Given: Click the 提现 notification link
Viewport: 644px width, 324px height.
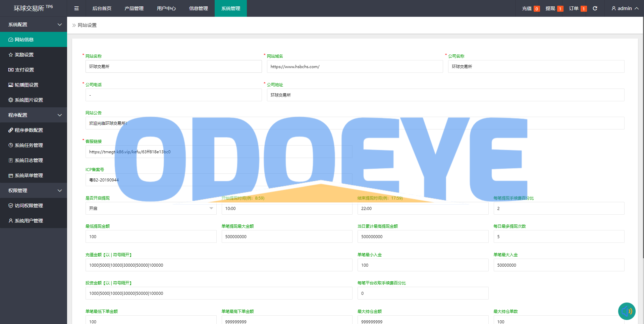Looking at the screenshot, I should (550, 8).
